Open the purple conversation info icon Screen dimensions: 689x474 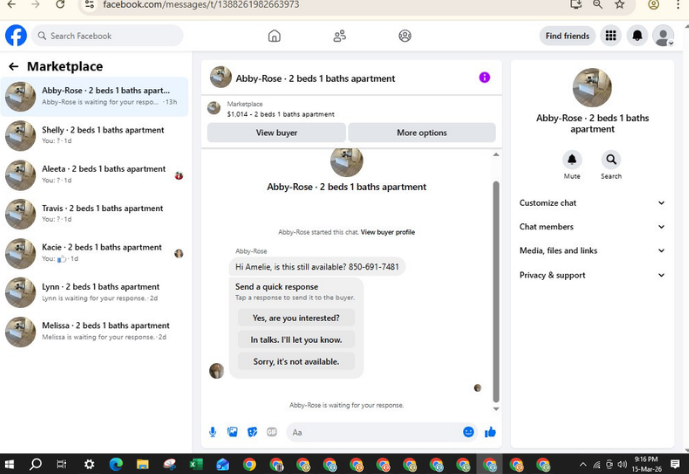pyautogui.click(x=484, y=78)
